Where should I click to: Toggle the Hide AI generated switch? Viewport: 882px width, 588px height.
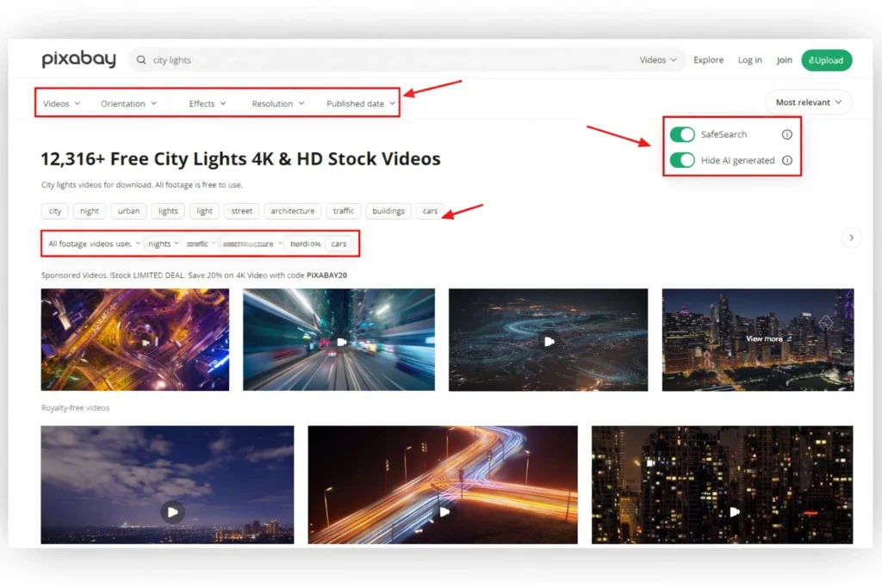682,160
